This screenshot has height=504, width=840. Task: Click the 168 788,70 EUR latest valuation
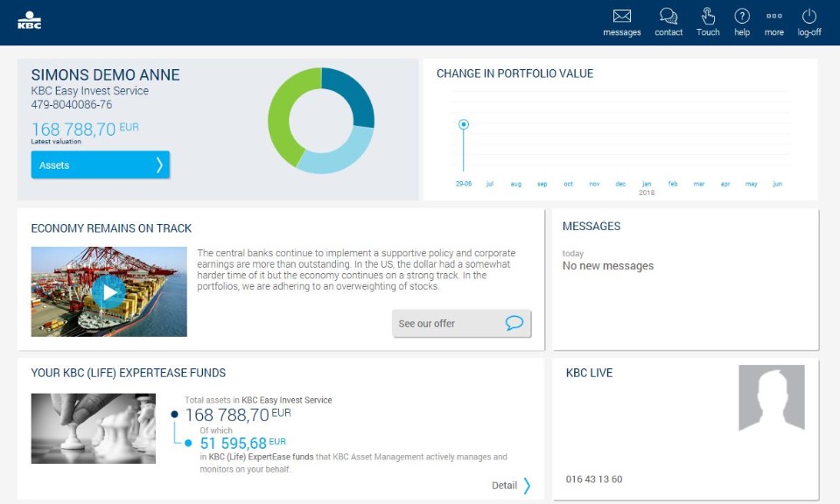[85, 129]
